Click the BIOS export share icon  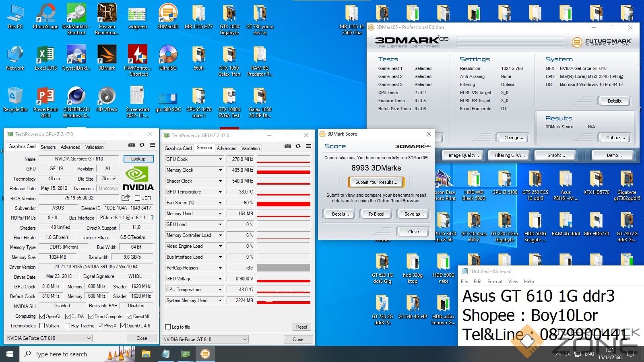126,198
